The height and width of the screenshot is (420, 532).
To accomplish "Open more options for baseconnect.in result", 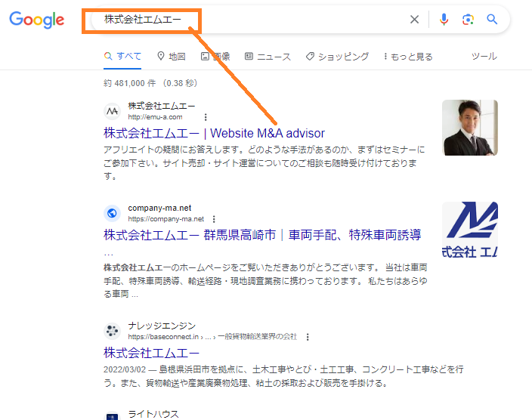I will tap(308, 337).
